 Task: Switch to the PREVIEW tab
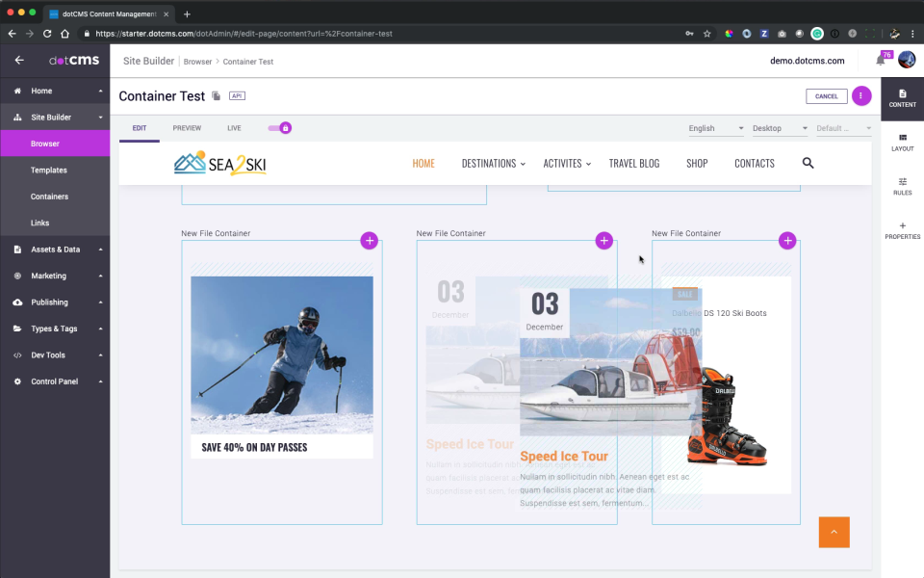point(187,127)
